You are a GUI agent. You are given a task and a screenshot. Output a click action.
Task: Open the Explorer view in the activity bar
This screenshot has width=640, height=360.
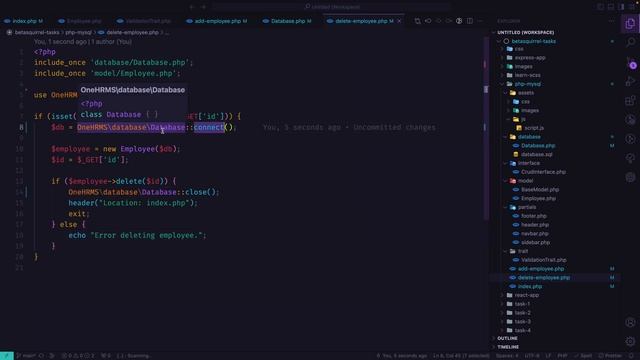(630, 24)
